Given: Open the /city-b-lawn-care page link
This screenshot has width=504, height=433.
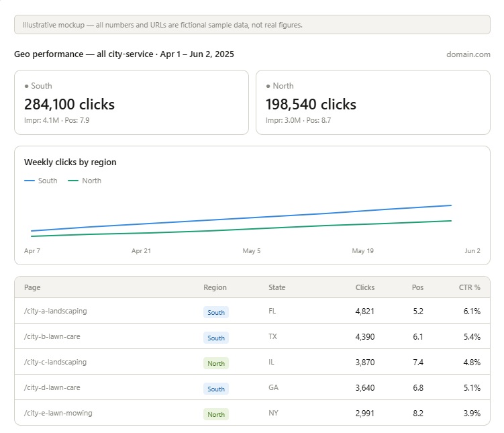Looking at the screenshot, I should [52, 336].
